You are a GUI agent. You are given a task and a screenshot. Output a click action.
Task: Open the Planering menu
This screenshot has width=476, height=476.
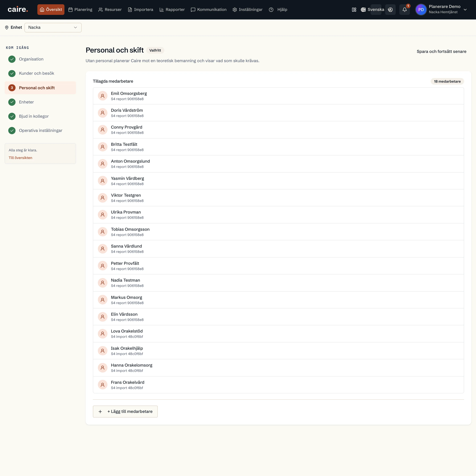[80, 10]
